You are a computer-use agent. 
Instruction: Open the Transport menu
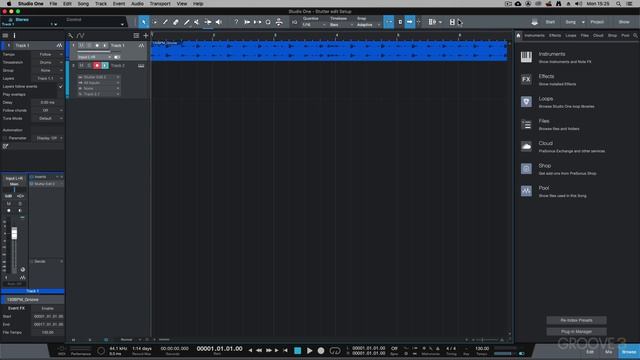160,4
